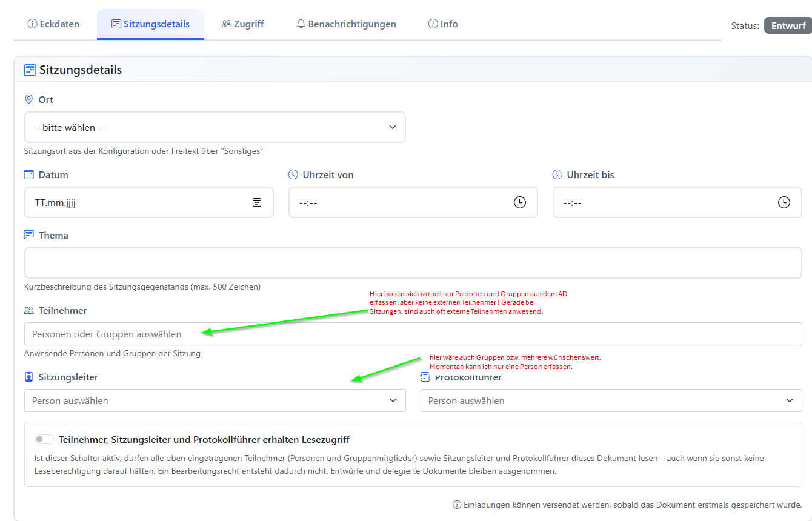812x521 pixels.
Task: Click the clock icon beside the Uhrzeit bis label
Action: point(557,174)
